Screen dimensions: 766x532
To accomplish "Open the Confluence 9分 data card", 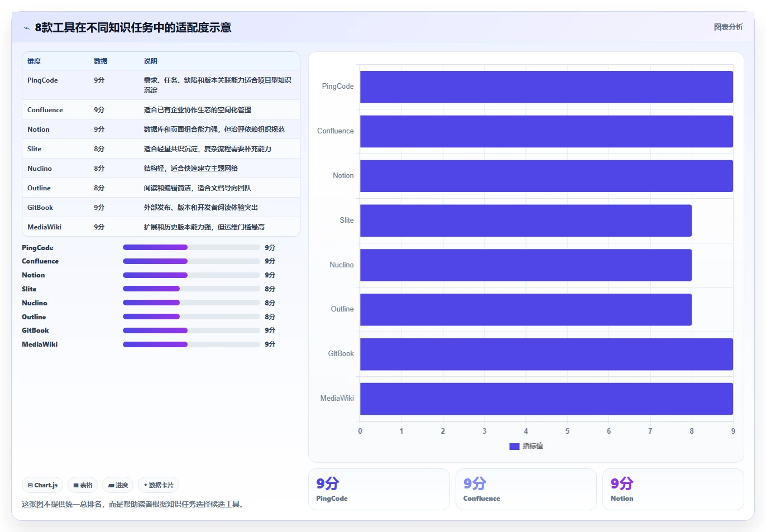I will pos(526,489).
